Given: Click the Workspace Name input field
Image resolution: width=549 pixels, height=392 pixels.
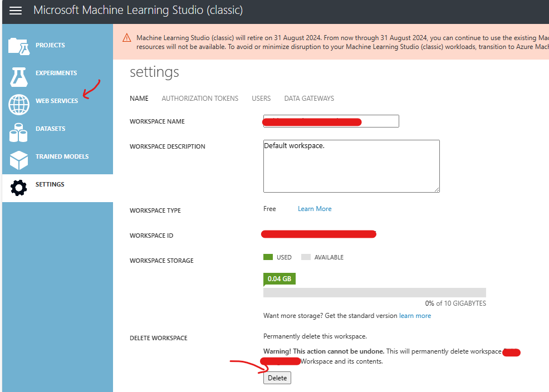Looking at the screenshot, I should [331, 121].
